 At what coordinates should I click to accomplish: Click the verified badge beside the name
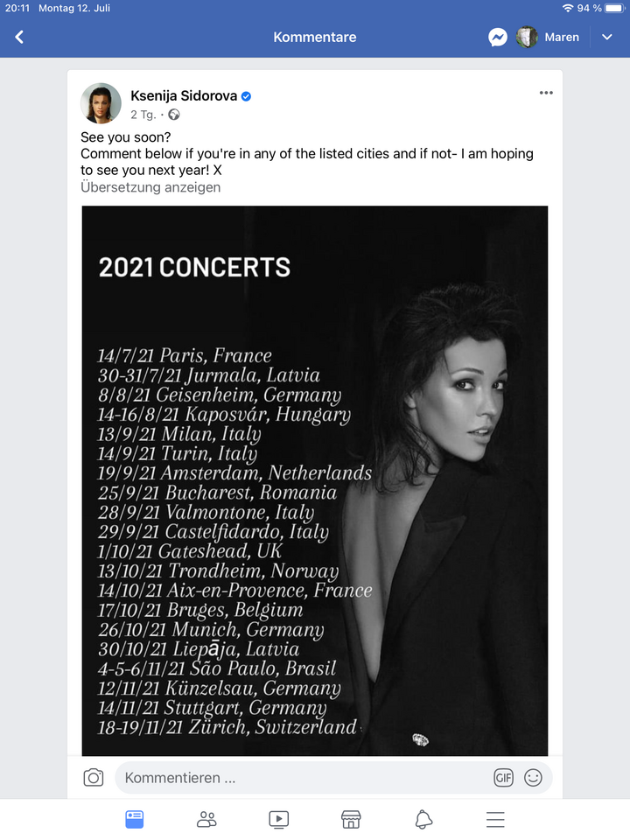click(x=247, y=96)
